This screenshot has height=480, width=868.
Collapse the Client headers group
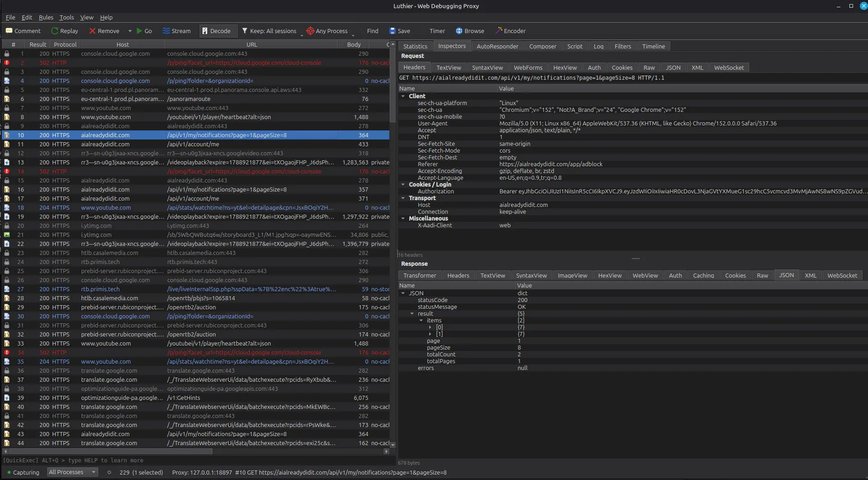tap(403, 96)
